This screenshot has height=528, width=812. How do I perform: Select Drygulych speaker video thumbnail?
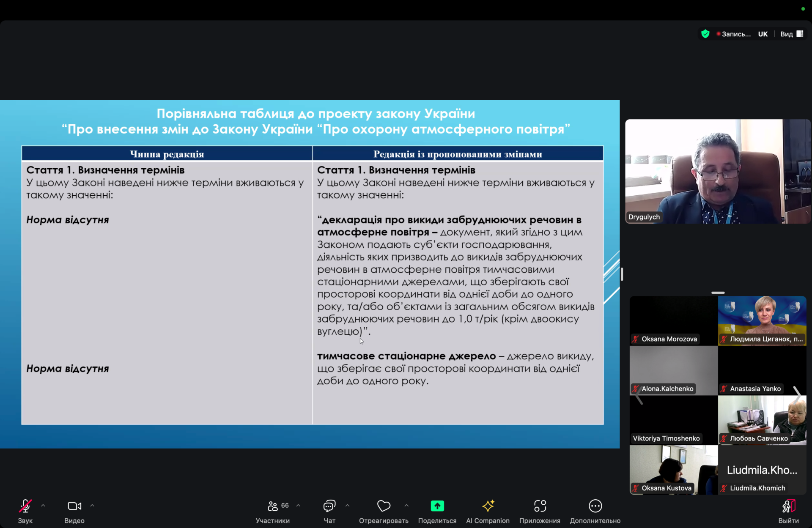point(718,171)
